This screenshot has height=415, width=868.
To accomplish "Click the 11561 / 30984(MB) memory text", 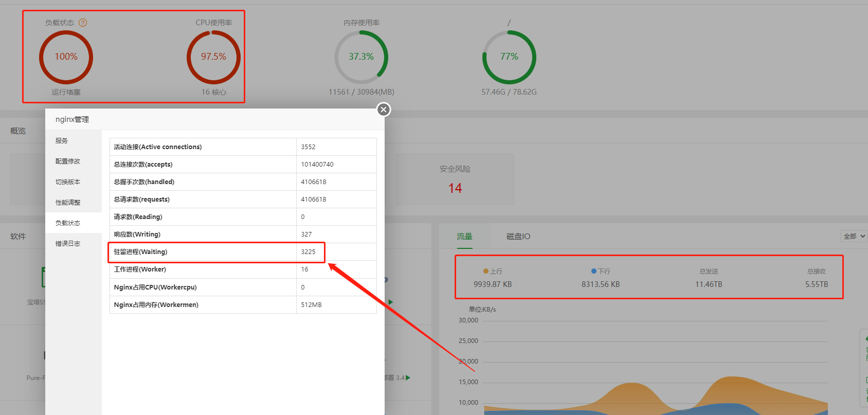I will click(x=361, y=92).
